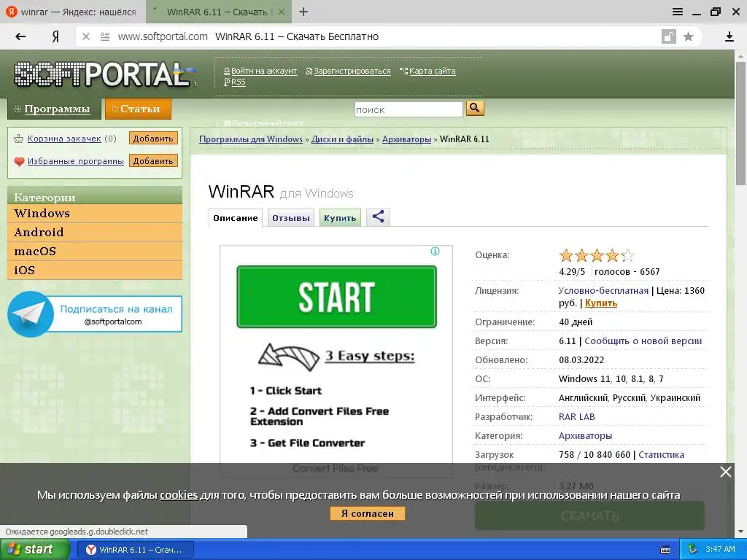Viewport: 747px width, 560px height.
Task: Click the star rating icons
Action: tap(597, 256)
